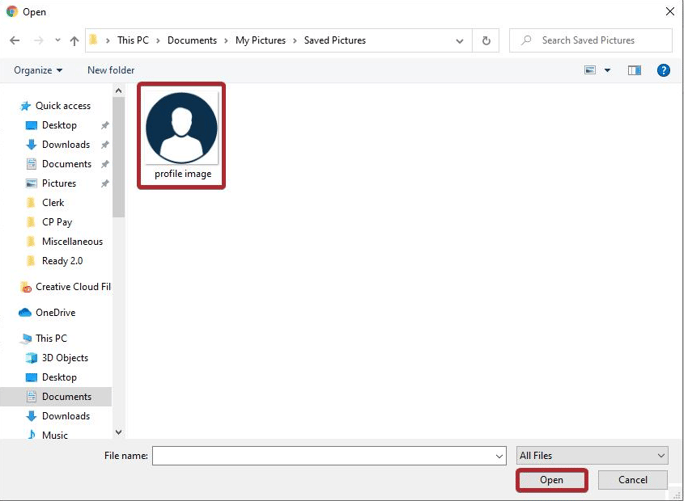Select This PC in navigation pane
This screenshot has width=688, height=501.
click(43, 338)
